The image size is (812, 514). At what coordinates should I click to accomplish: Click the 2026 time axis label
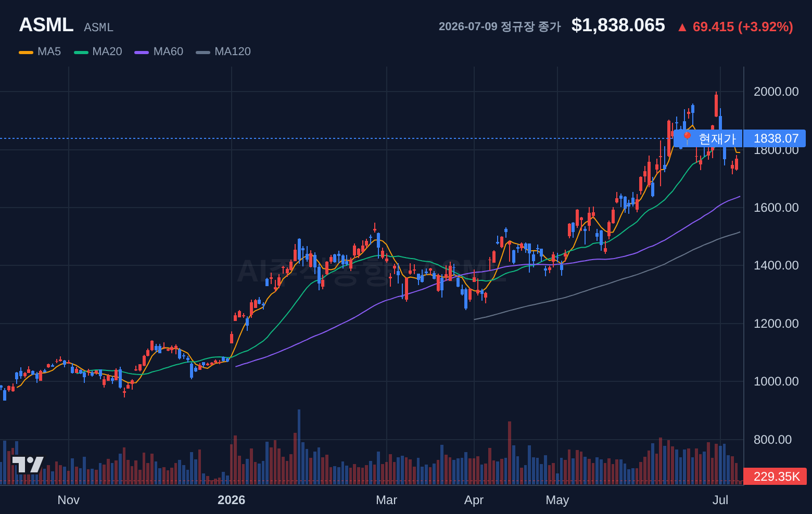coord(232,500)
